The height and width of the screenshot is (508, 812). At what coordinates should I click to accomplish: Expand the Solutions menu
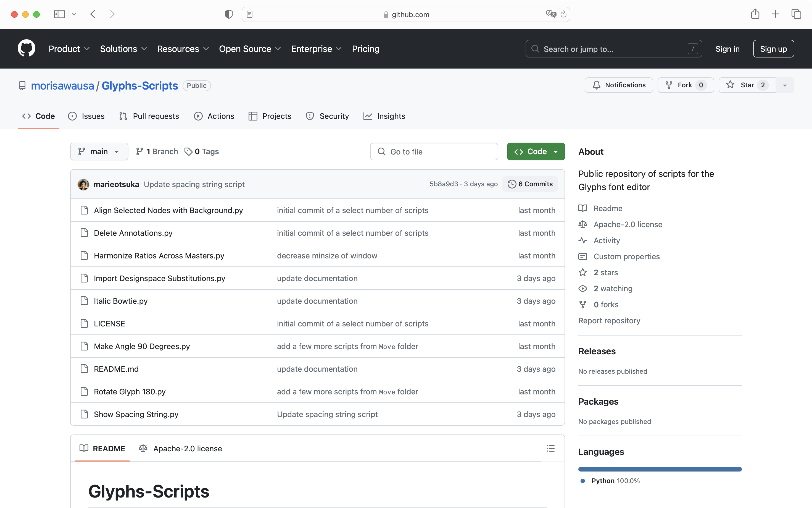[x=123, y=49]
